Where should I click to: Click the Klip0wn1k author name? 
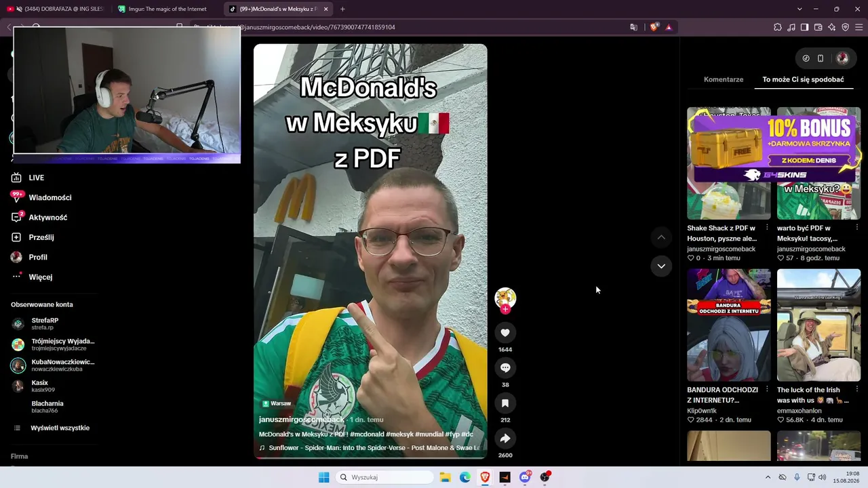click(702, 411)
